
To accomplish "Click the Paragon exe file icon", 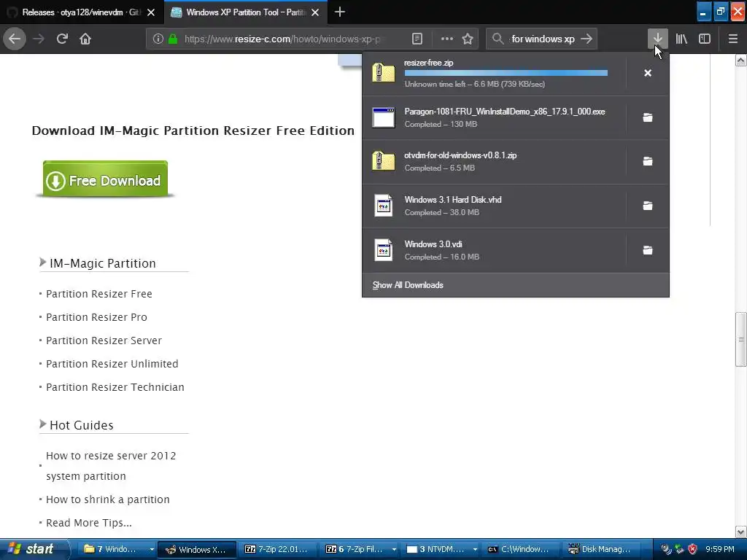I will (x=384, y=117).
